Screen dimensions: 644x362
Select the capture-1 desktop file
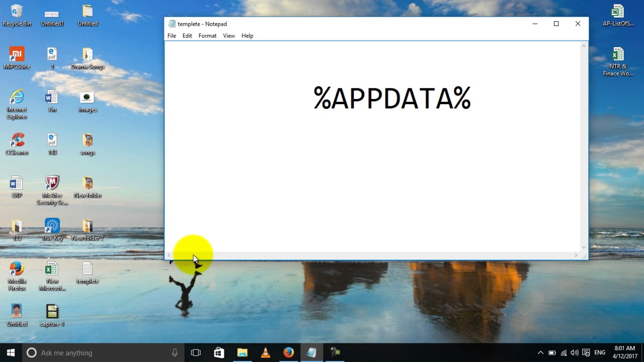pos(52,316)
